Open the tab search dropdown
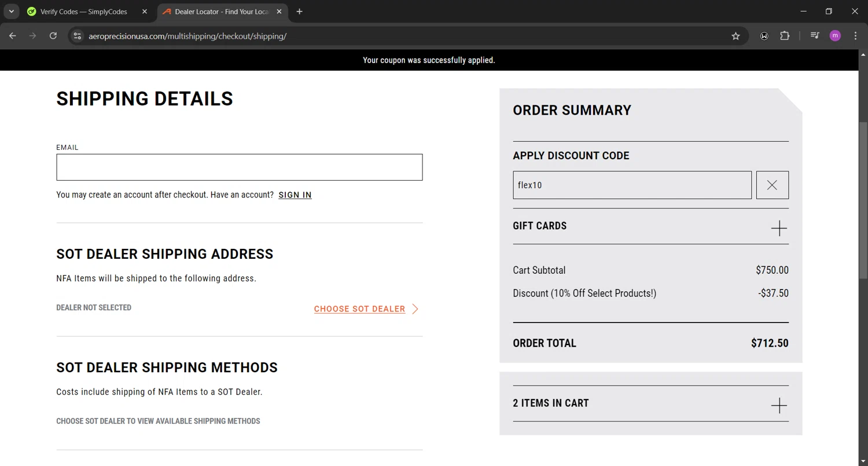This screenshot has height=466, width=868. [x=11, y=12]
